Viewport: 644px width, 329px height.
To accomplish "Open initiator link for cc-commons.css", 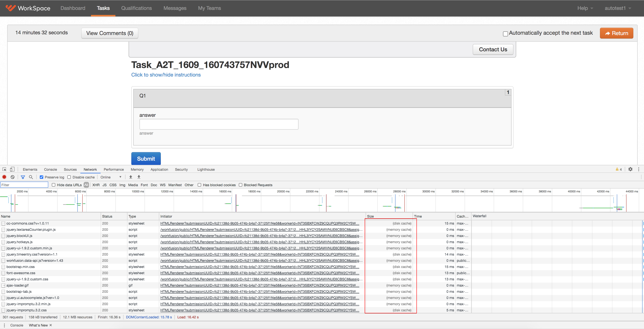I will (260, 224).
